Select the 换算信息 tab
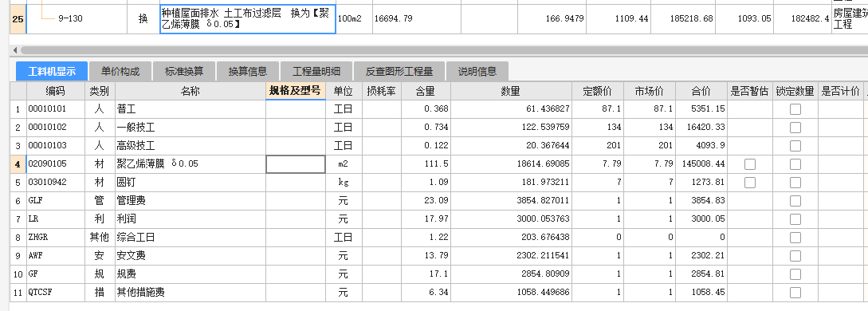The image size is (868, 311). pyautogui.click(x=247, y=72)
